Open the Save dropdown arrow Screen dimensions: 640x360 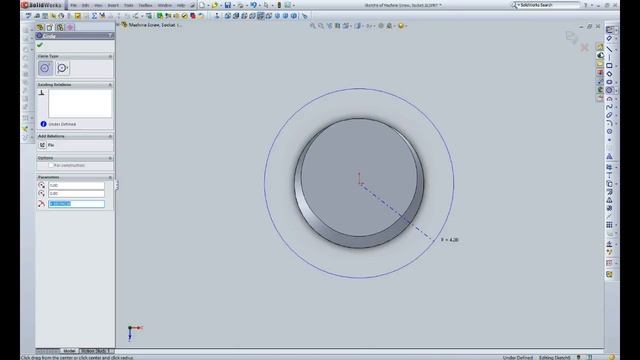[x=234, y=6]
